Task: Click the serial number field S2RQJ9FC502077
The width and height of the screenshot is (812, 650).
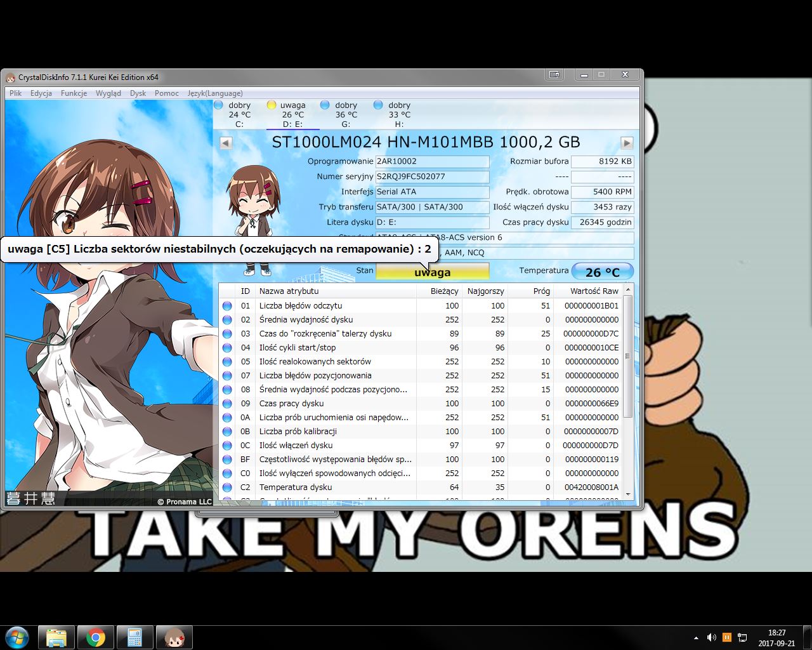Action: (432, 176)
